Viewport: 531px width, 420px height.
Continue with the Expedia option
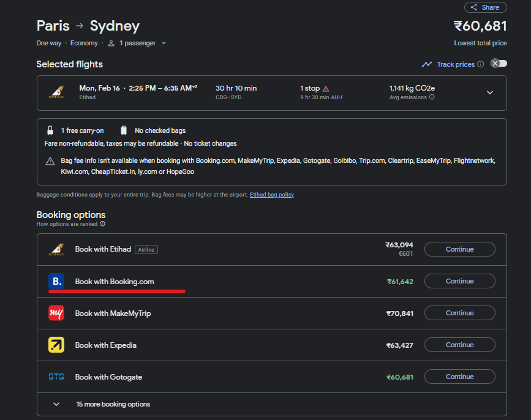point(459,345)
